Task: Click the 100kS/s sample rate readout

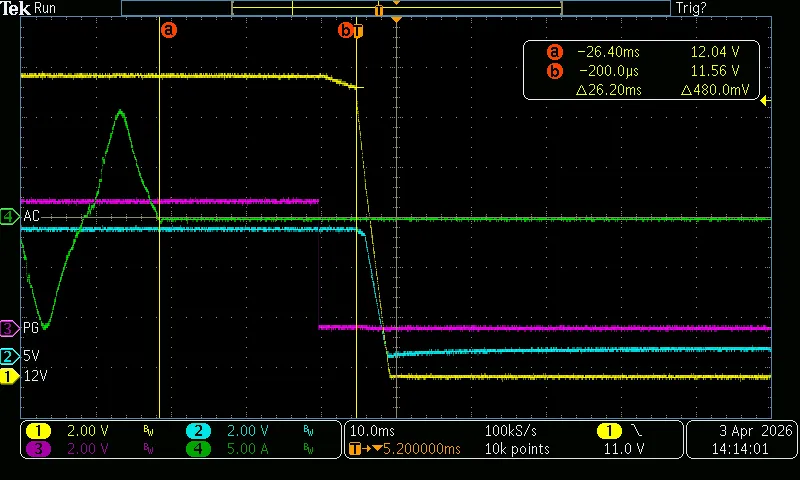Action: pos(510,431)
